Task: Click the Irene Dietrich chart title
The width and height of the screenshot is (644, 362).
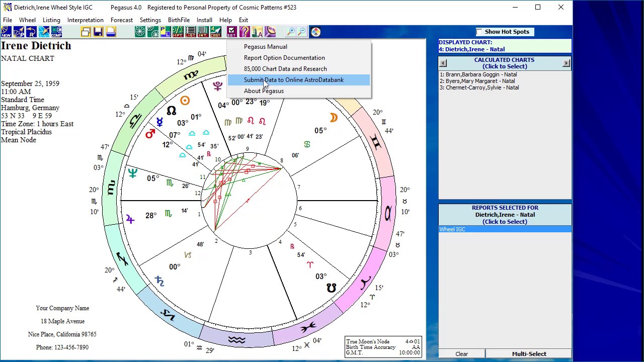Action: [x=36, y=46]
